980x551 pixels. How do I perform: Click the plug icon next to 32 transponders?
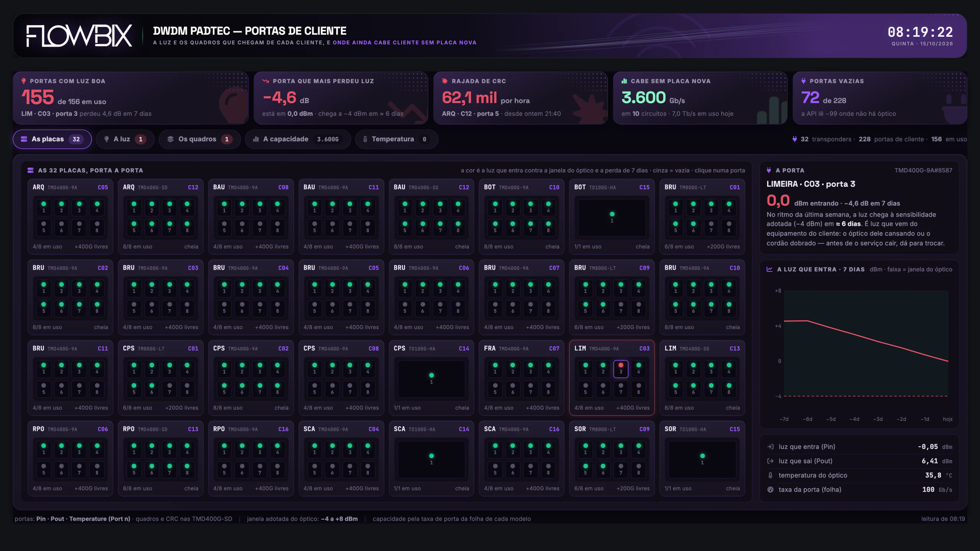point(795,139)
